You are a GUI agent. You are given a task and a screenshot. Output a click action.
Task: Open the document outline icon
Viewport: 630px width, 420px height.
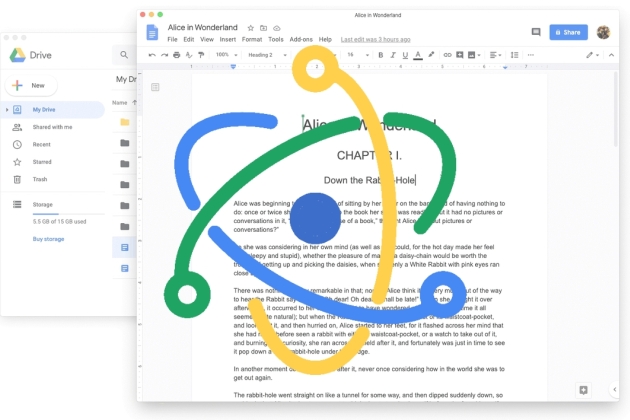[155, 87]
